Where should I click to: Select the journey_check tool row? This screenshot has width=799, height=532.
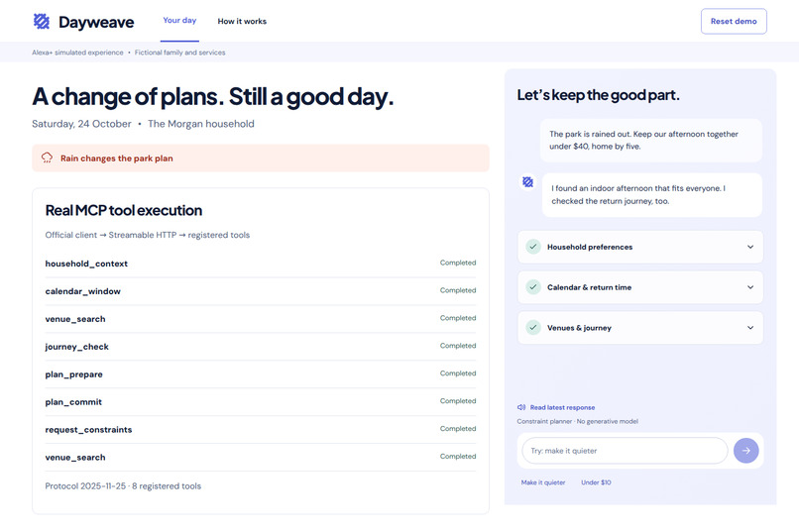click(x=261, y=346)
